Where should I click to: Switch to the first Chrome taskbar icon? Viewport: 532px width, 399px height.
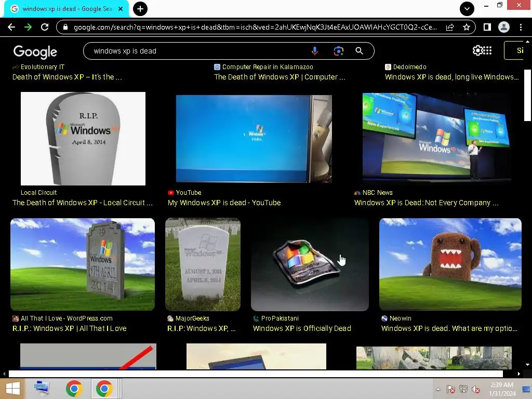pyautogui.click(x=74, y=389)
